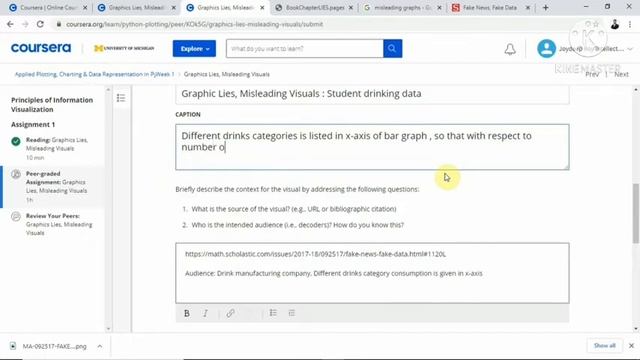This screenshot has width=640, height=360.
Task: Click the University of Michigan logo
Action: pyautogui.click(x=124, y=48)
